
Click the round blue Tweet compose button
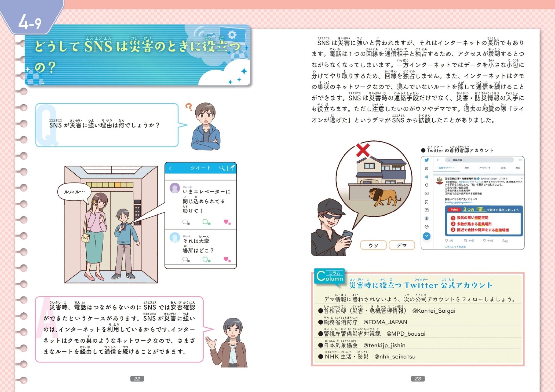coord(427,236)
